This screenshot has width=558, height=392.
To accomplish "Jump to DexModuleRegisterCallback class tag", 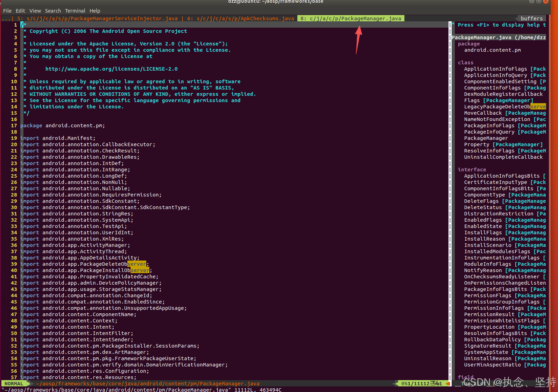I will pyautogui.click(x=503, y=94).
